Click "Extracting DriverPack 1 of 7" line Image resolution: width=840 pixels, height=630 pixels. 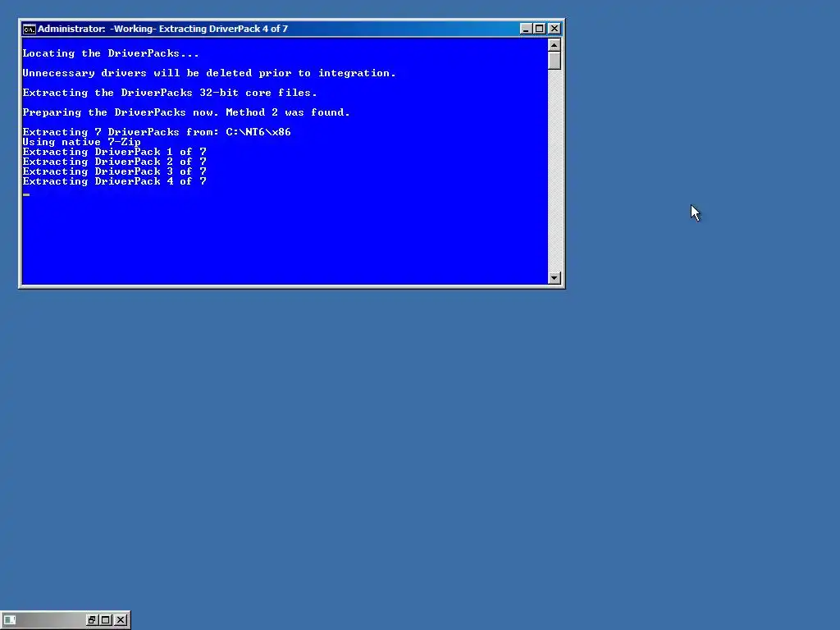[115, 152]
